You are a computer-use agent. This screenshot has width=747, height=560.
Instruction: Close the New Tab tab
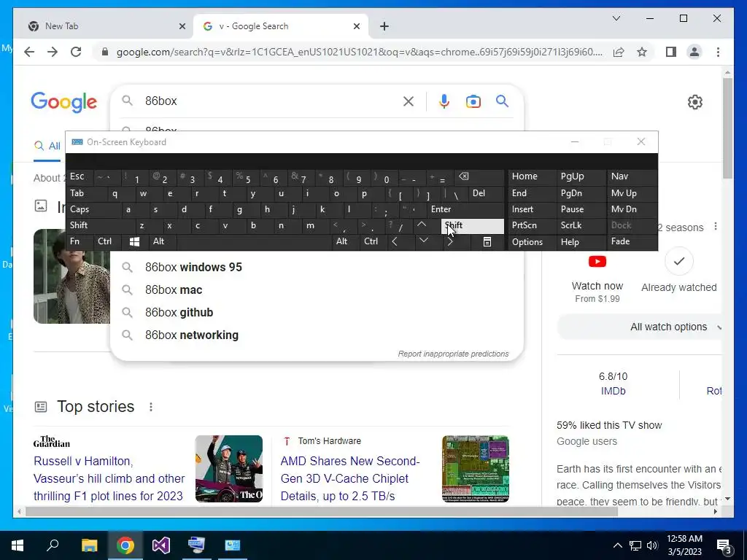pos(182,26)
